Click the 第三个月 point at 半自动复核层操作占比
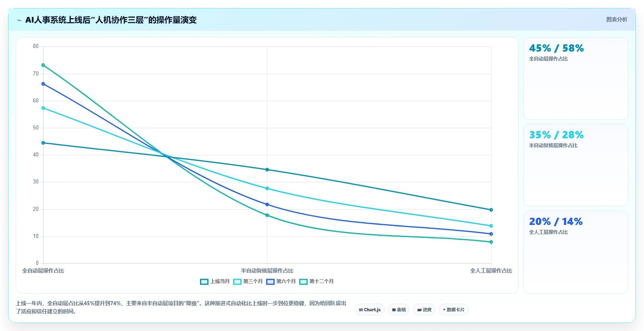This screenshot has width=644, height=331. point(267,189)
